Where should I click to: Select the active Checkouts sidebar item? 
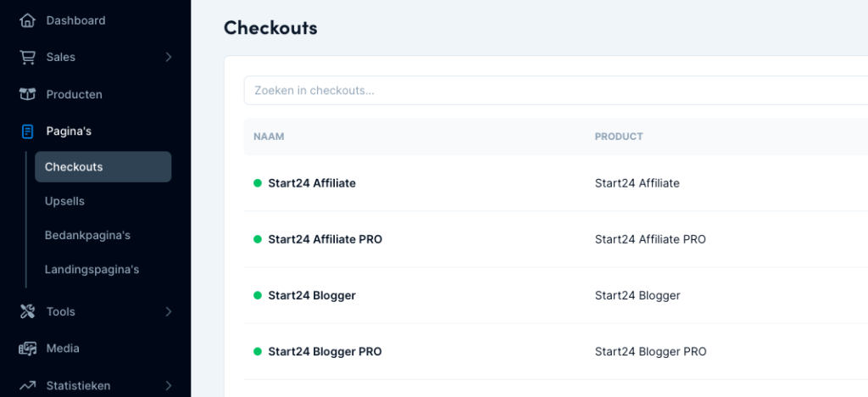coord(103,167)
